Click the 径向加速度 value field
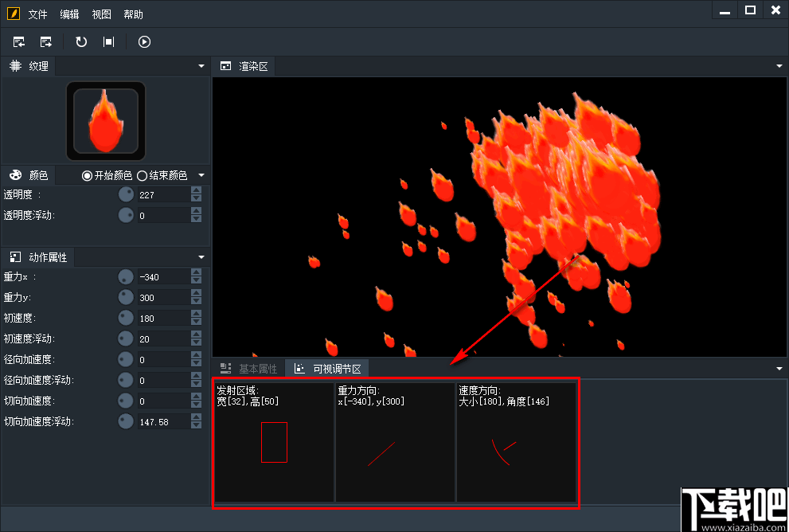This screenshot has height=532, width=789. point(164,359)
